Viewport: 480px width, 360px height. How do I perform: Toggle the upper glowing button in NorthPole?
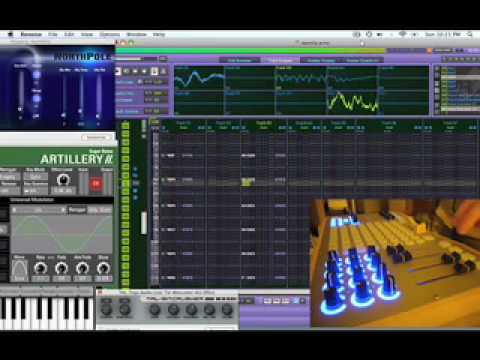pyautogui.click(x=36, y=75)
